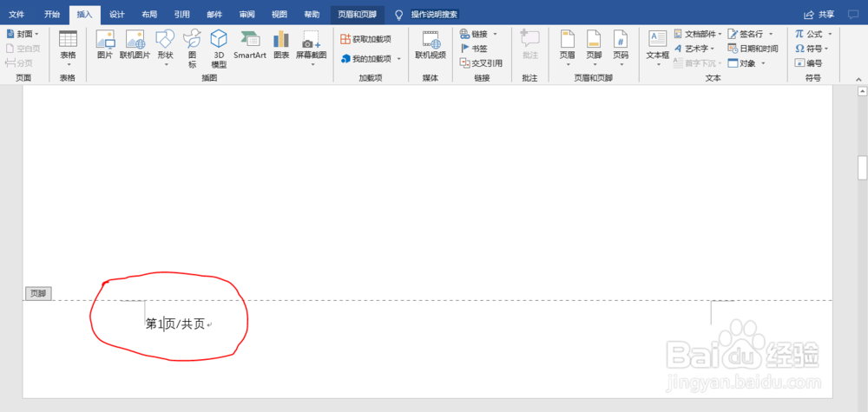The width and height of the screenshot is (868, 412).
Task: Click the lightbulb tell-me icon
Action: [x=398, y=15]
